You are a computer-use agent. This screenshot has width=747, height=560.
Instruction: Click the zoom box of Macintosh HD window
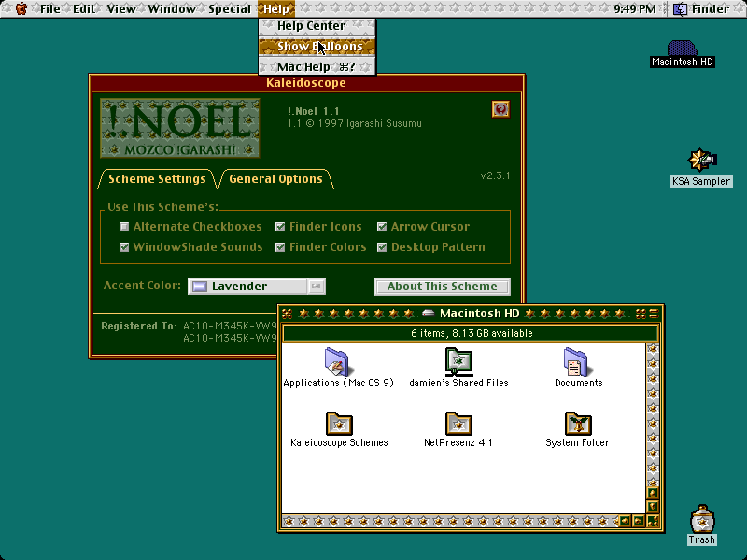click(641, 314)
